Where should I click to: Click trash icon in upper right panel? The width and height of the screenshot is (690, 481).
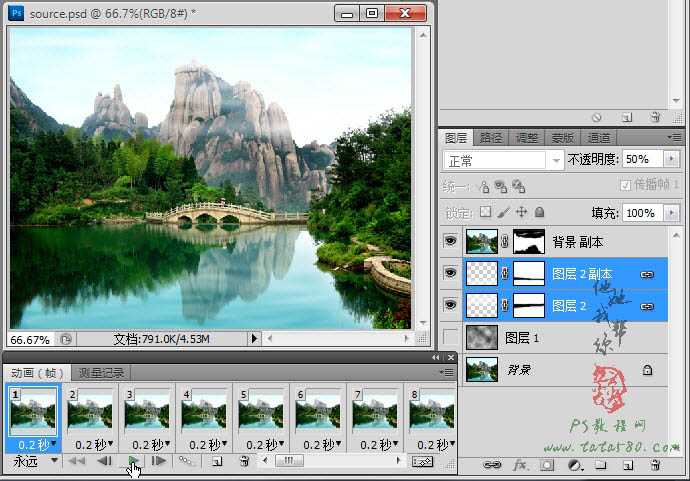pyautogui.click(x=655, y=117)
